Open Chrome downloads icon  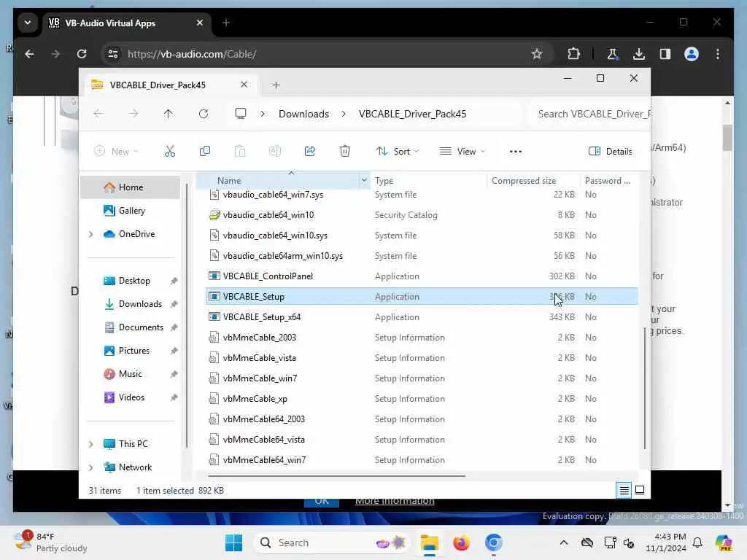point(639,54)
